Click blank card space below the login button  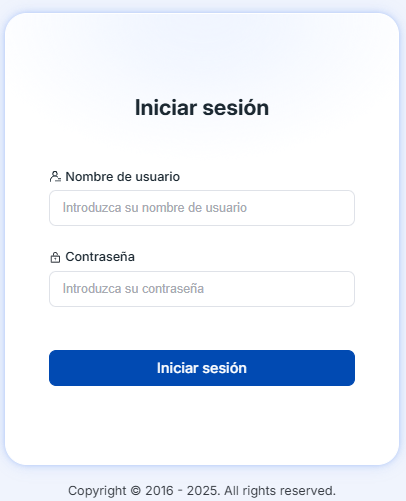(202, 425)
